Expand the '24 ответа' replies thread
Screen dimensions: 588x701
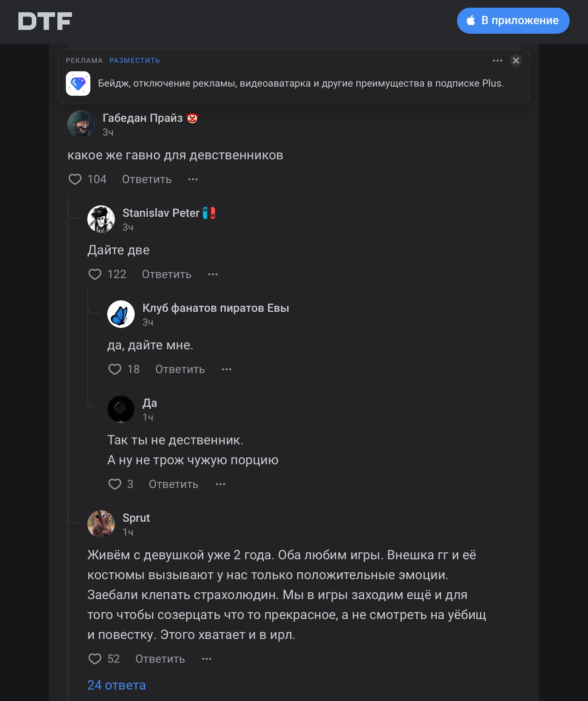coord(116,685)
